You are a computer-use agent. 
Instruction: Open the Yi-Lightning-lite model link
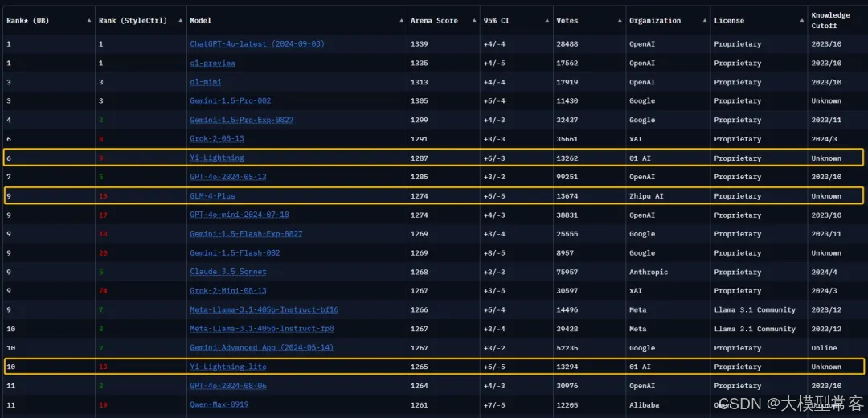pos(228,367)
